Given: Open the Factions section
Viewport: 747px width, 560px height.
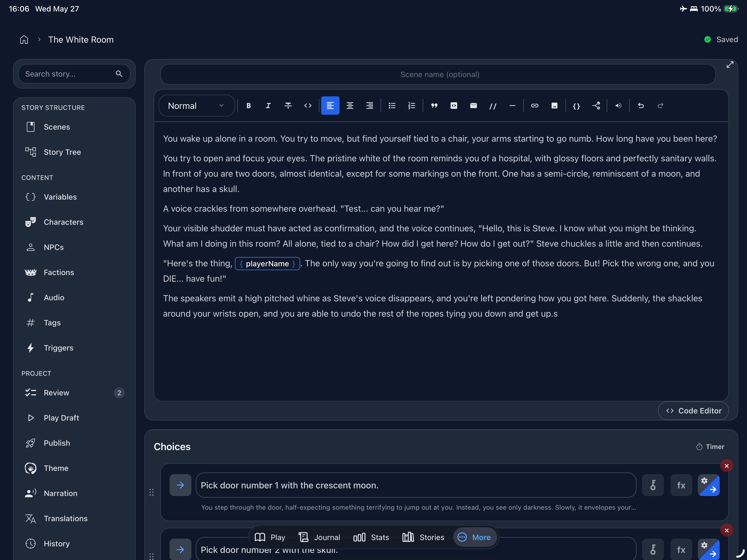Looking at the screenshot, I should (74, 272).
